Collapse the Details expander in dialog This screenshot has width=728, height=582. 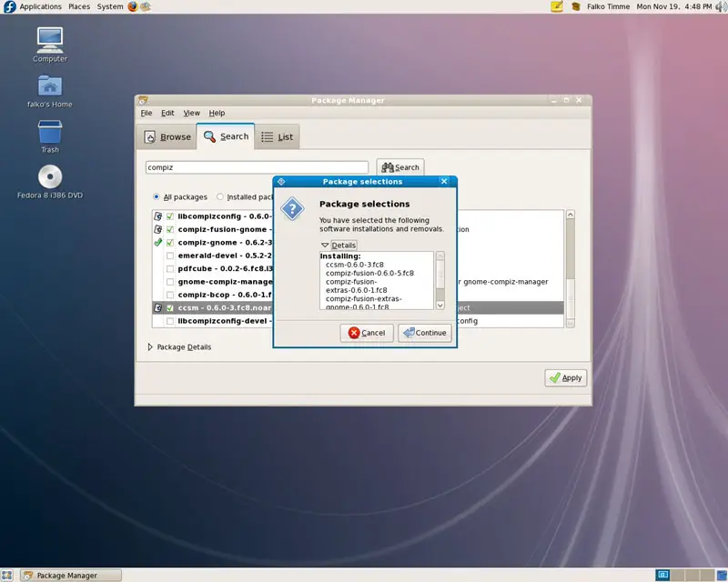click(325, 245)
